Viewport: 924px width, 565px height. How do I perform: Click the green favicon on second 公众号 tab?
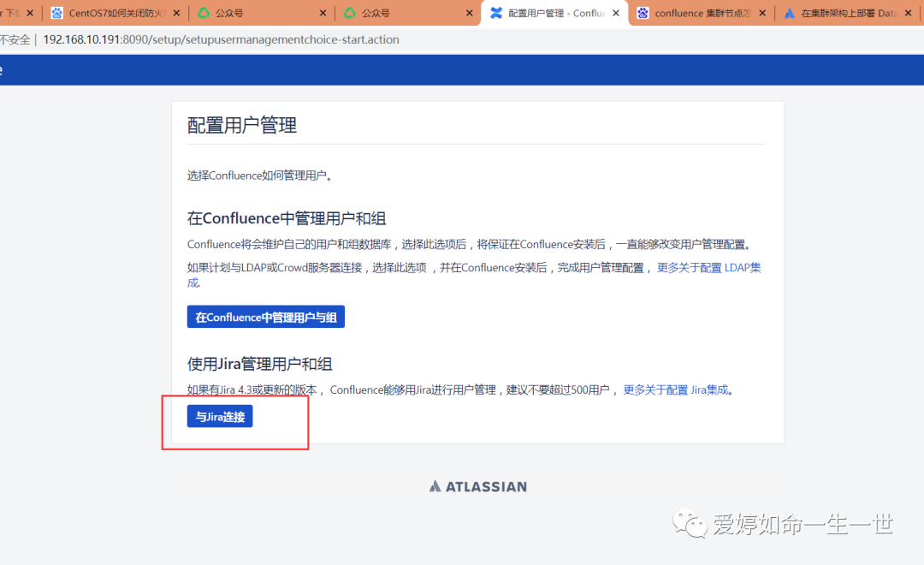(x=350, y=13)
